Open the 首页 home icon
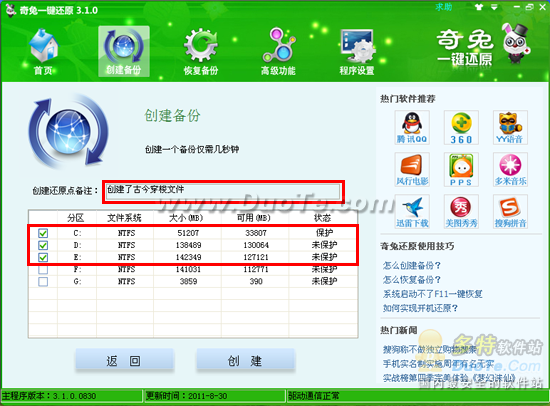Viewport: 550px width, 406px height. coord(43,52)
